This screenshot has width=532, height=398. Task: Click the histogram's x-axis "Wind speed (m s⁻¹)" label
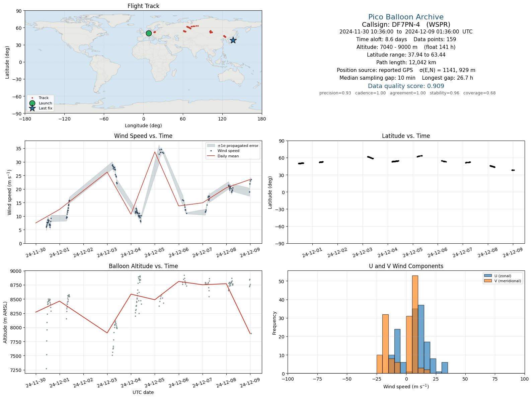(x=406, y=387)
